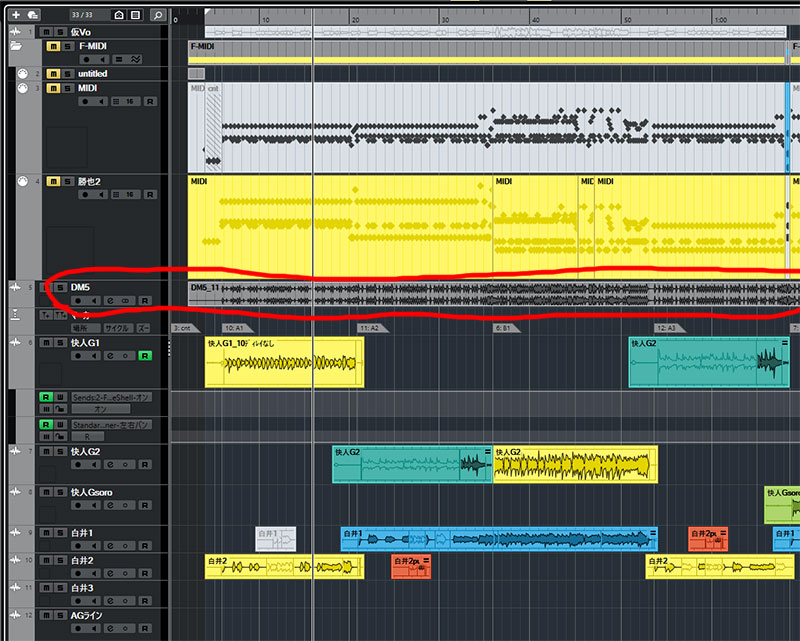800x641 pixels.
Task: Click the オン value field on the Sends lane
Action: pos(101,409)
